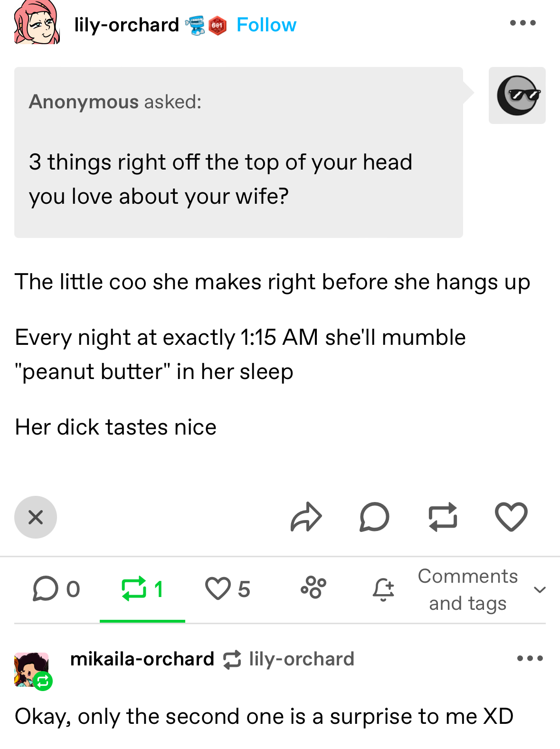Select the reblogs tab showing 1
The width and height of the screenshot is (560, 749).
[x=142, y=589]
